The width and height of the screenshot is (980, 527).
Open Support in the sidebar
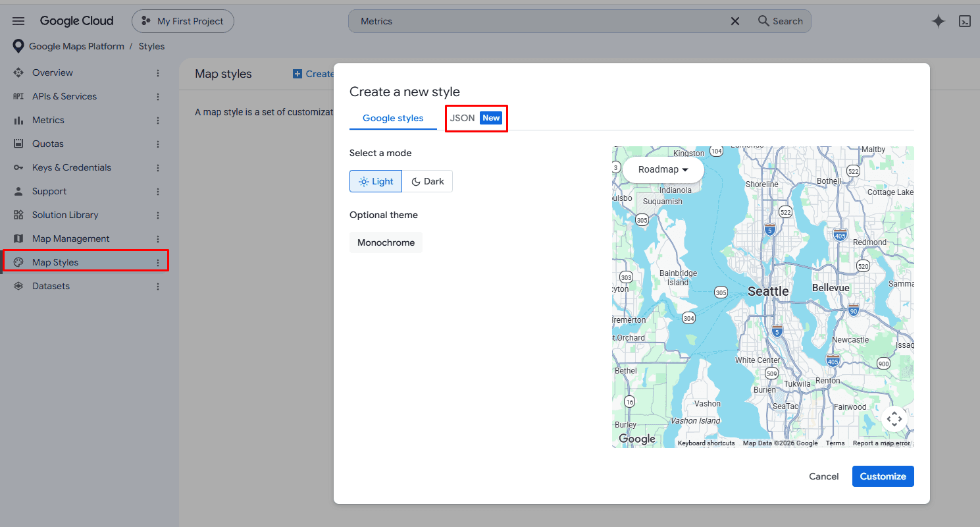[49, 191]
